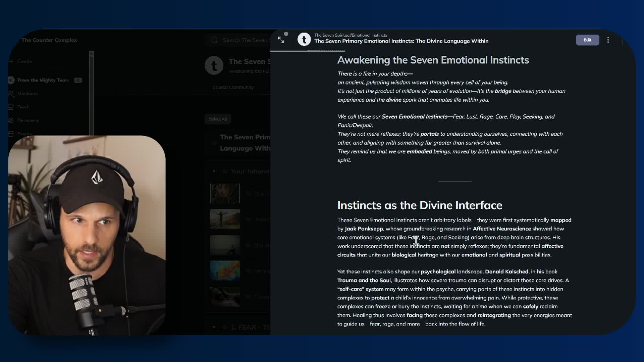Click the Awakening the Seven Emotional Instincts heading
644x362 pixels.
coord(433,60)
